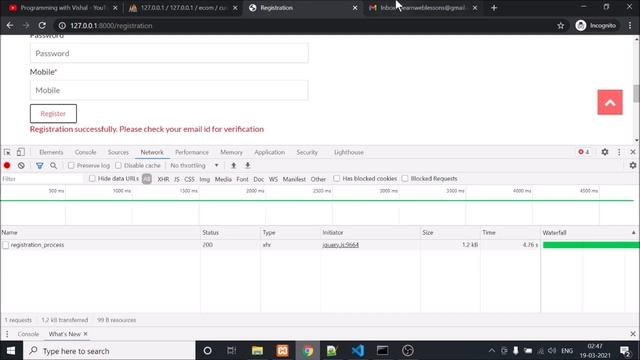The height and width of the screenshot is (360, 640).
Task: Filter requests by CSS type
Action: coord(189,179)
